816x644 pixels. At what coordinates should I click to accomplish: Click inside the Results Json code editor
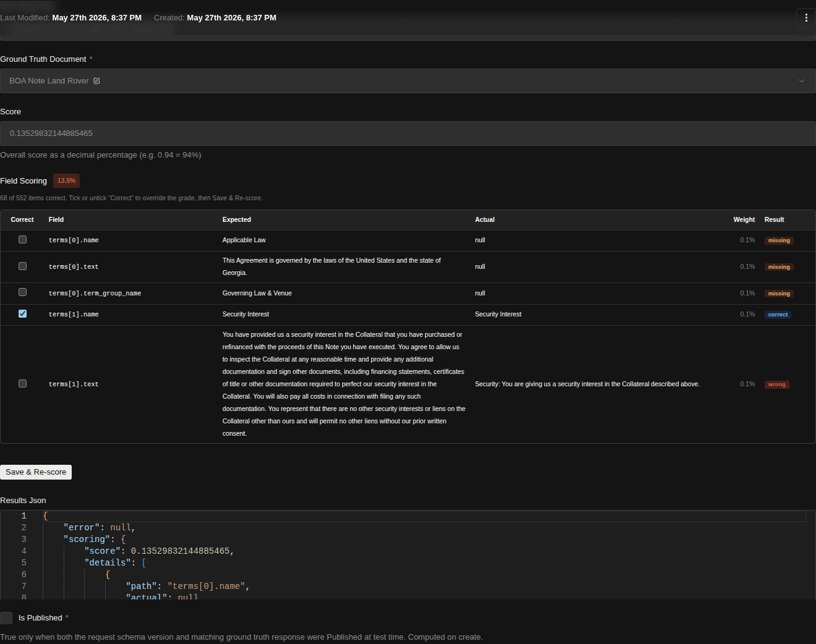pos(408,555)
